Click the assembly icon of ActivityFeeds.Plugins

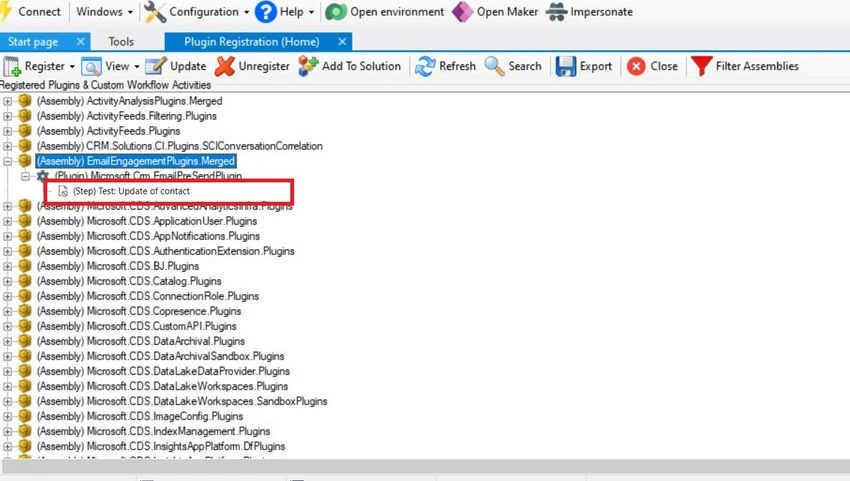click(x=24, y=131)
